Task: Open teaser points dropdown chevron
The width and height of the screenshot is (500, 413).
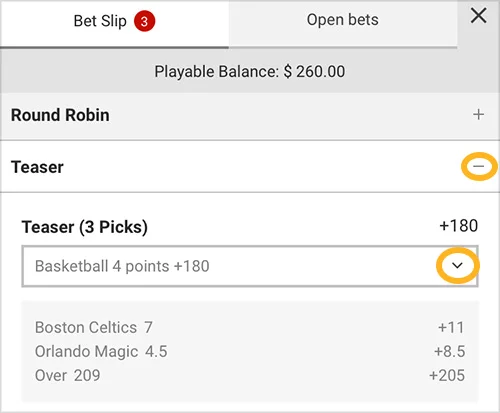Action: click(x=457, y=265)
